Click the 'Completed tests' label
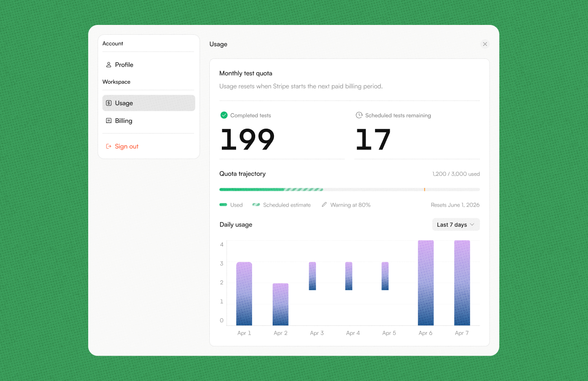The height and width of the screenshot is (381, 588). [251, 115]
